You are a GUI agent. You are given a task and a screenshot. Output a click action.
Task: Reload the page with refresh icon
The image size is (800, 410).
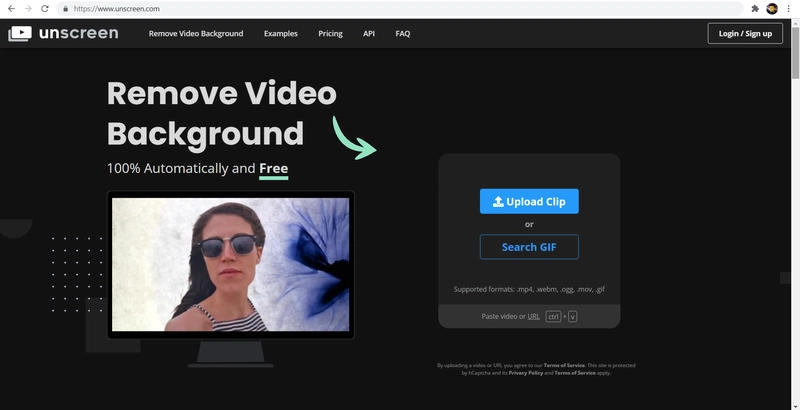[x=45, y=8]
